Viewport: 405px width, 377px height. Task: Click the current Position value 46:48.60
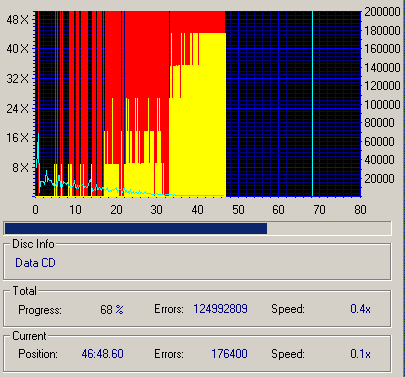tap(102, 354)
